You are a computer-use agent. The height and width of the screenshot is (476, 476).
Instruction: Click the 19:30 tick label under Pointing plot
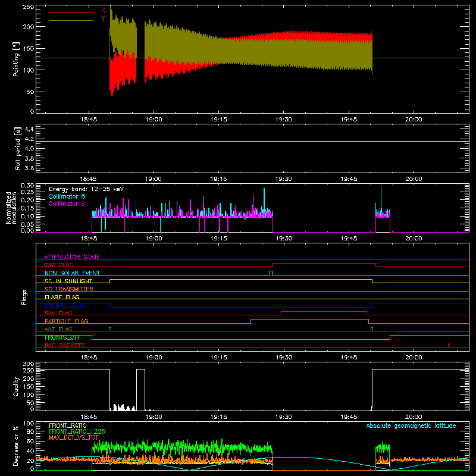pyautogui.click(x=284, y=120)
